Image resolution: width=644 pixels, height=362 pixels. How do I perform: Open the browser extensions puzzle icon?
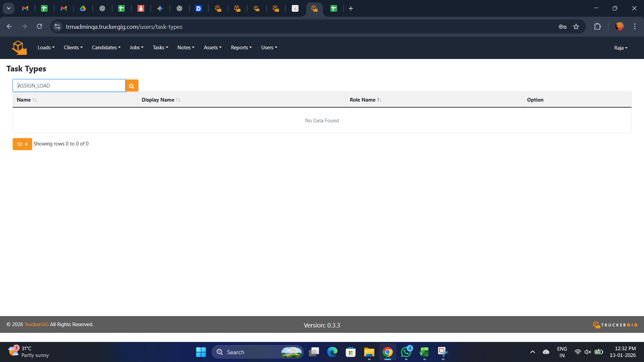[597, 26]
